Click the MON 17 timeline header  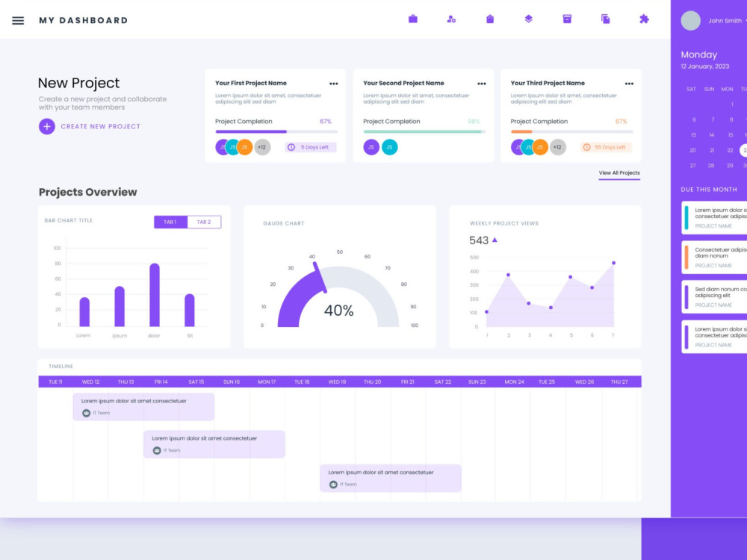click(267, 382)
